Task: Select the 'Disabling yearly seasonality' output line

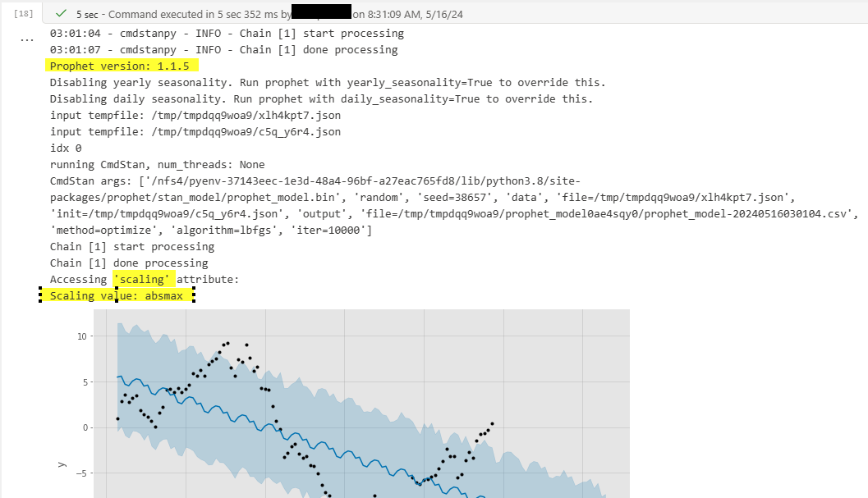Action: [x=328, y=82]
